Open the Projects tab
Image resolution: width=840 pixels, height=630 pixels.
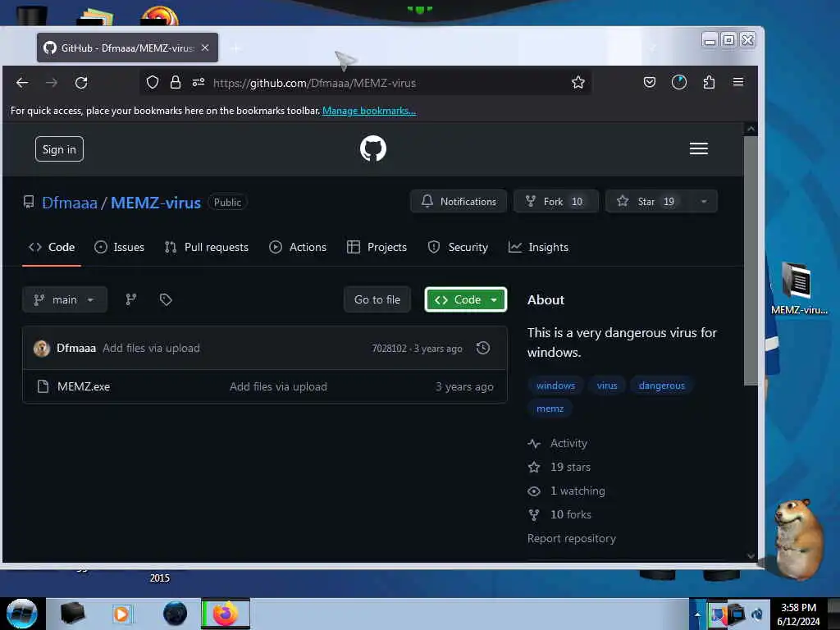[x=377, y=247]
